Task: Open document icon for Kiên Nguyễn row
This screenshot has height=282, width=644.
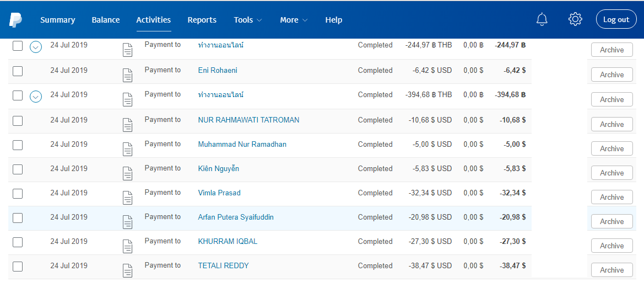Action: (x=128, y=173)
